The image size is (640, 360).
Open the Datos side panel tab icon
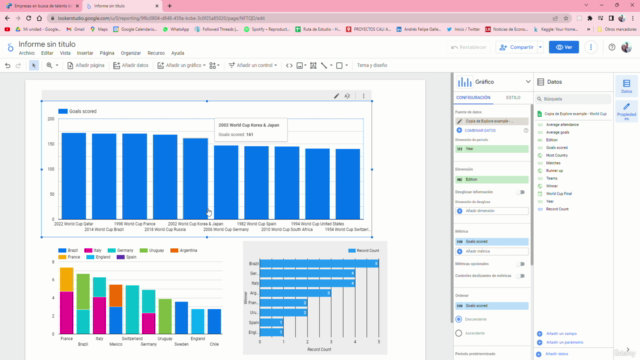[x=627, y=86]
